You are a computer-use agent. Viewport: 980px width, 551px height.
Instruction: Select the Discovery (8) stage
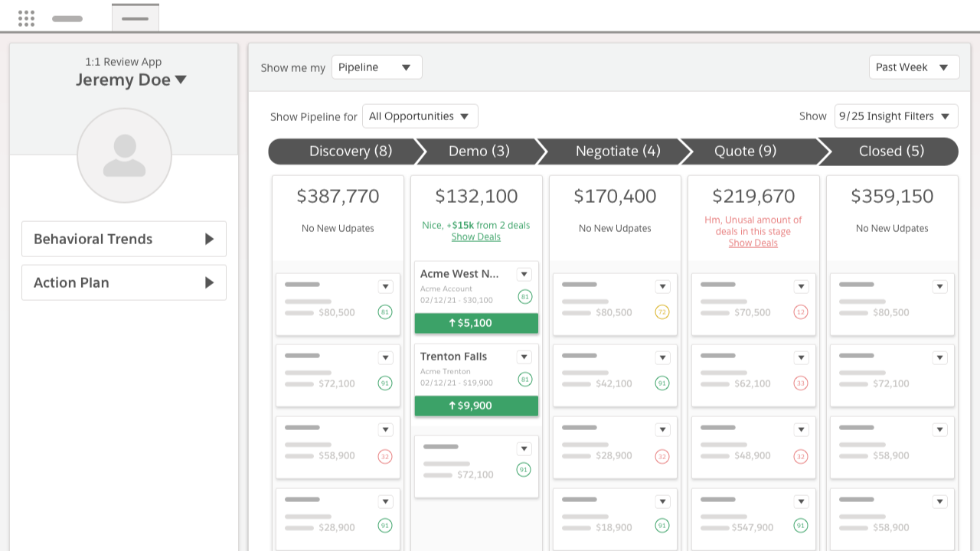pos(345,152)
